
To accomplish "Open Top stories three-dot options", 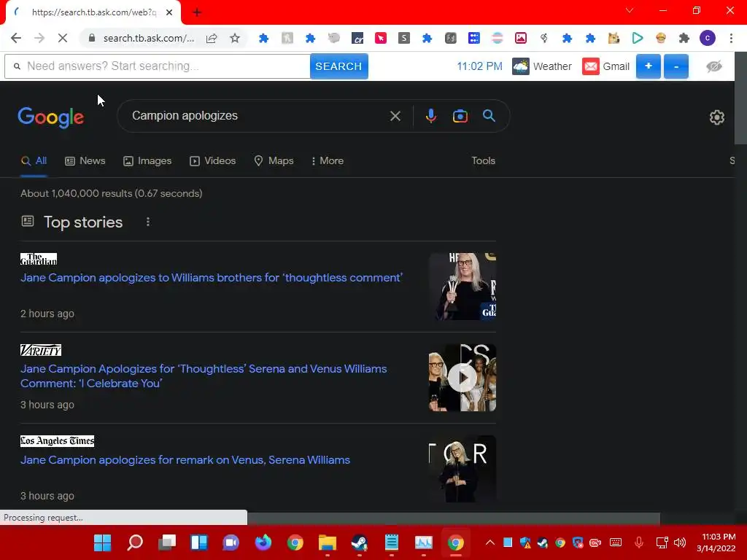I will click(147, 222).
